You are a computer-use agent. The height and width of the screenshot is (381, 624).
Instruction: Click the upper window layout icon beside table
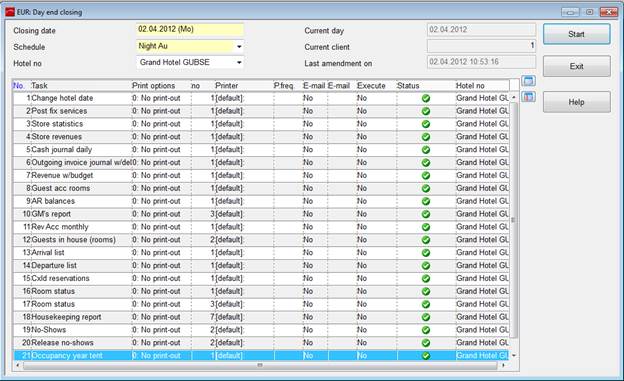pyautogui.click(x=528, y=81)
